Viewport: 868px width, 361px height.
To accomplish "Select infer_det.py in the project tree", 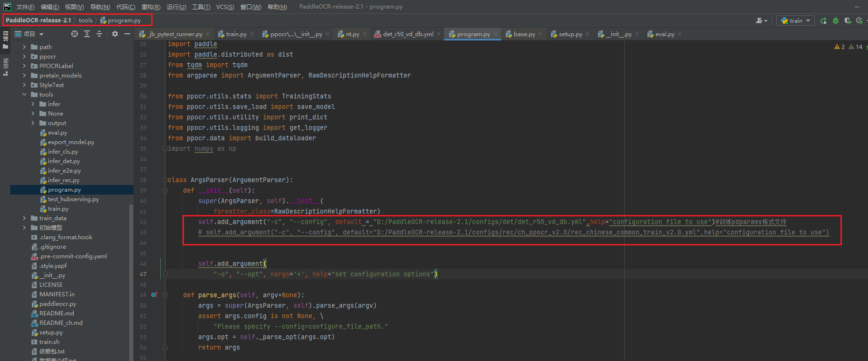I will point(64,161).
